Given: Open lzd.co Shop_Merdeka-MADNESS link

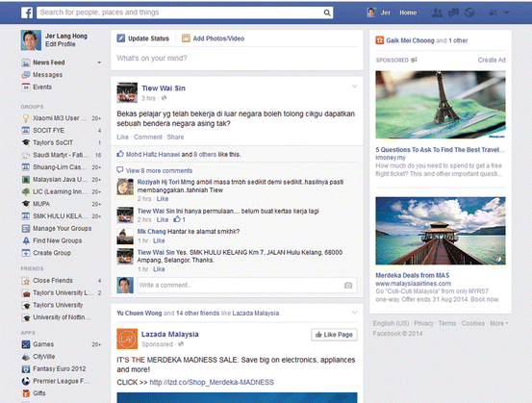Looking at the screenshot, I should coord(212,382).
